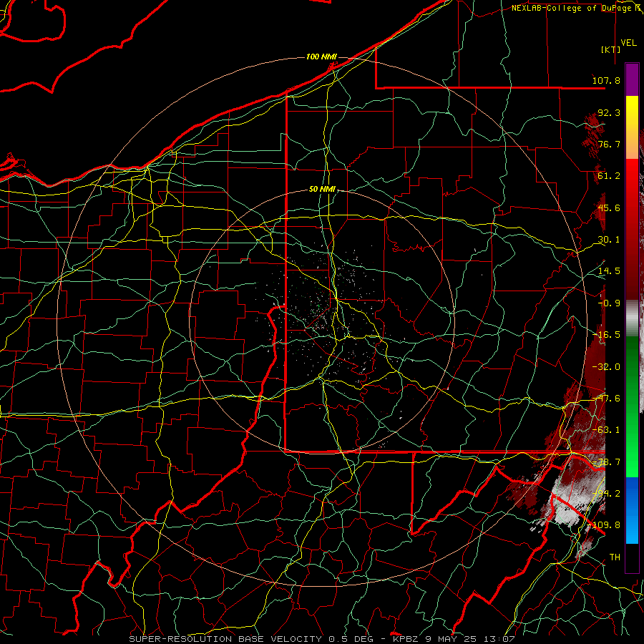
Task: Click the blue segment of the color bar
Action: click(632, 510)
